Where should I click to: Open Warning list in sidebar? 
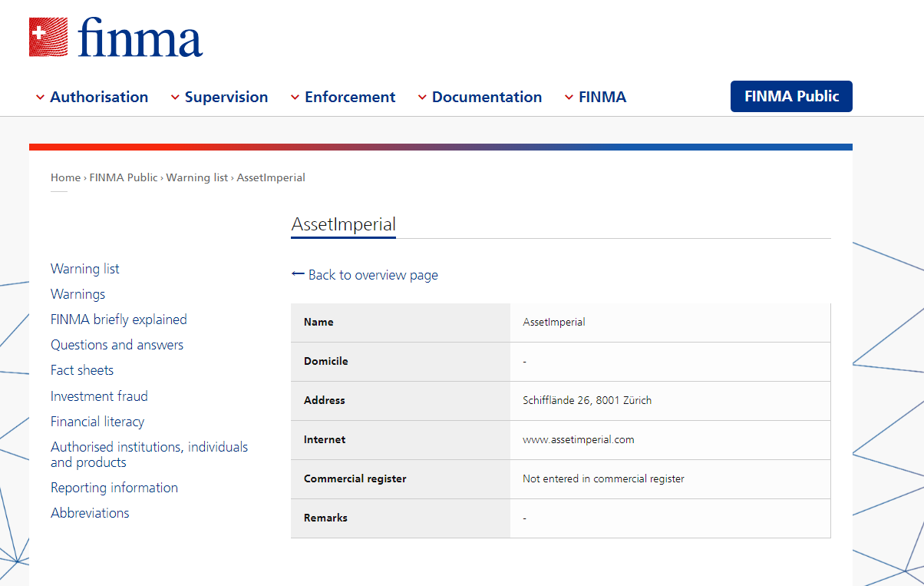(85, 269)
